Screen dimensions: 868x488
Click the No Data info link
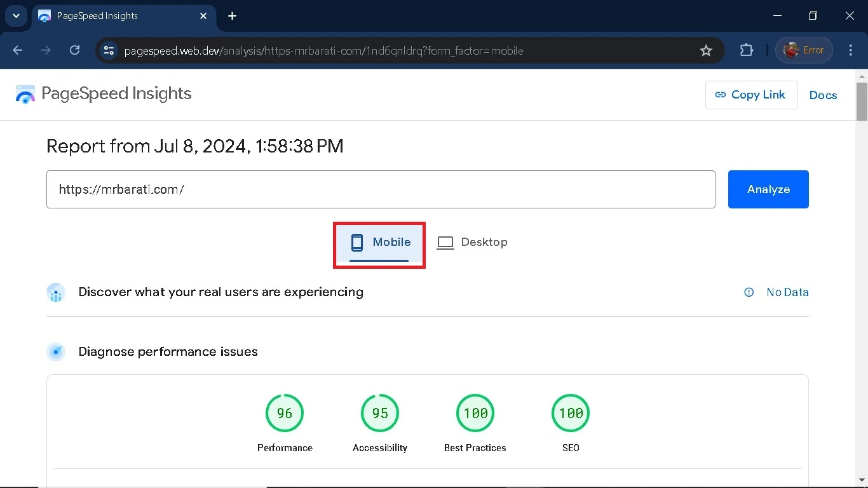[x=776, y=292]
